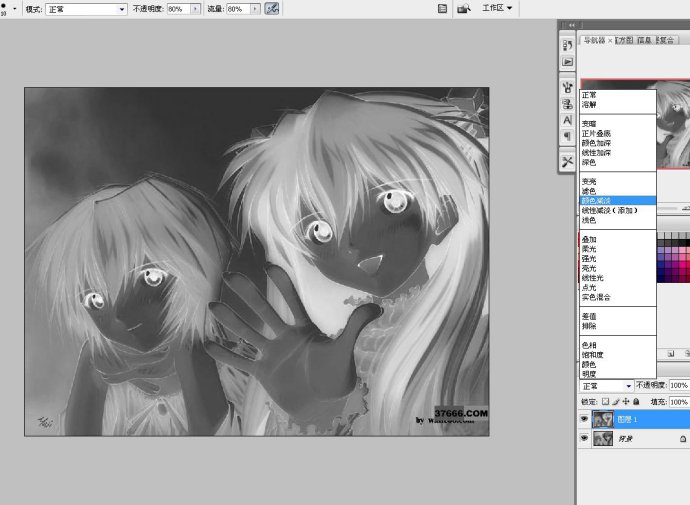690x505 pixels.
Task: Open the History panel icon
Action: click(568, 45)
